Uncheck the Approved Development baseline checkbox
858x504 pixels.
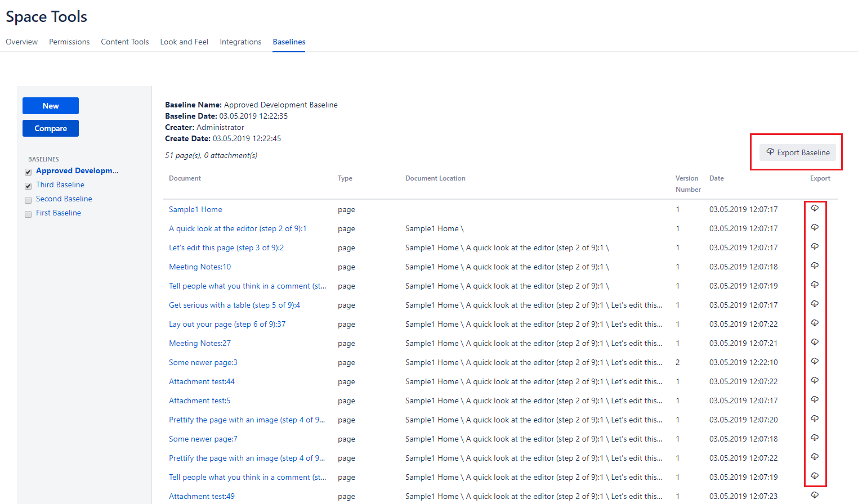point(28,172)
